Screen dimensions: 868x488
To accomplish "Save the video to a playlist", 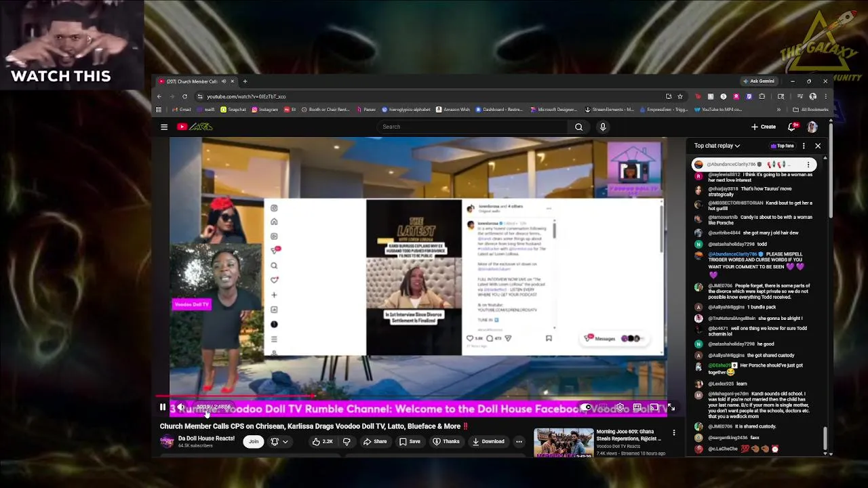I will tap(410, 442).
